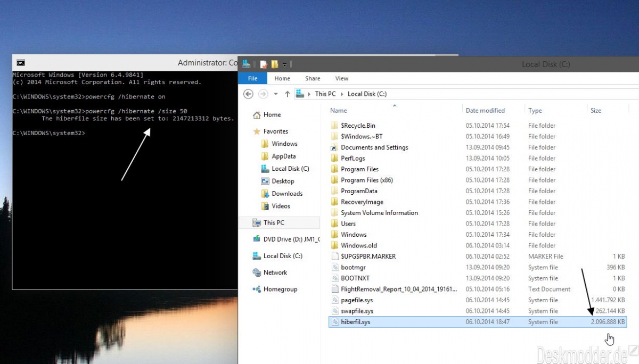Click the 2.096.888 KB size value
Viewport: 639px width, 364px height.
tap(608, 322)
